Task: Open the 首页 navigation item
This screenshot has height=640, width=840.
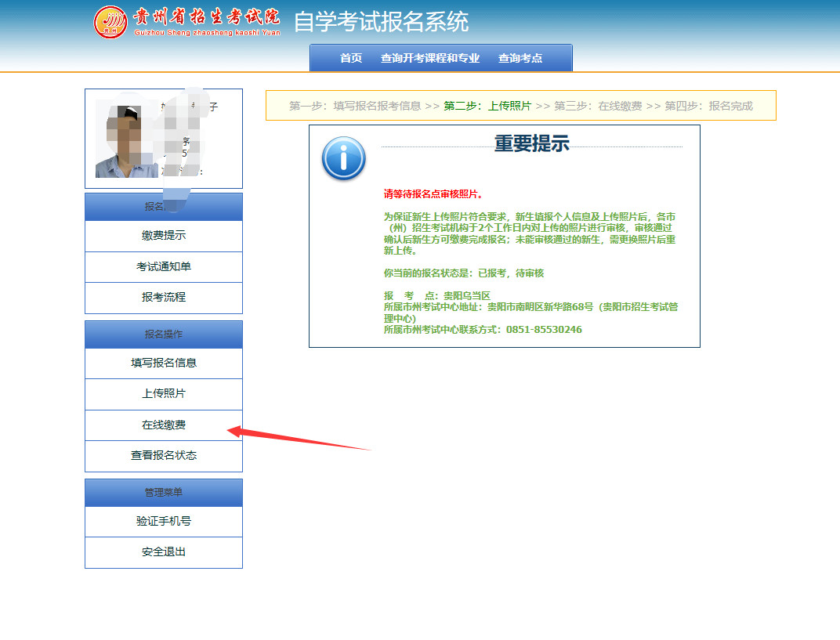Action: (351, 58)
